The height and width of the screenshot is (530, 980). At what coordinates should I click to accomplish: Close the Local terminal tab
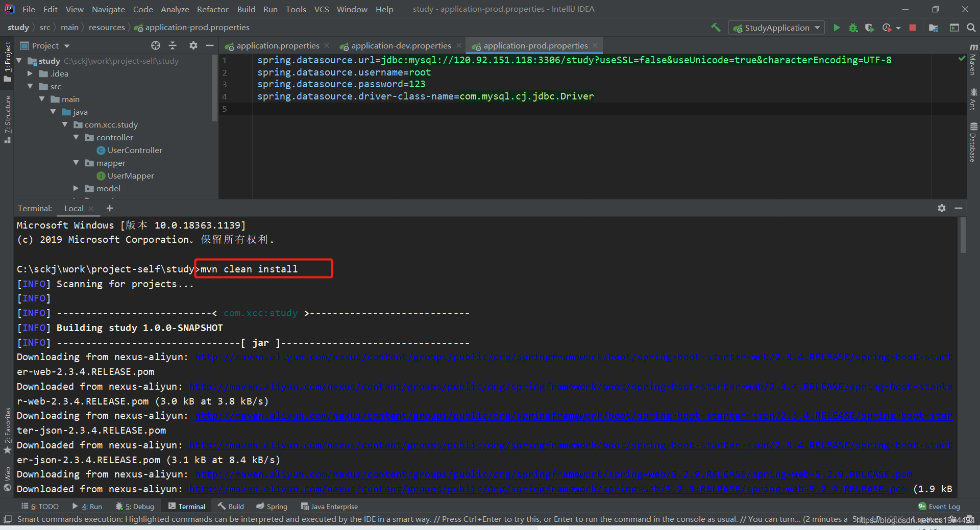click(91, 208)
